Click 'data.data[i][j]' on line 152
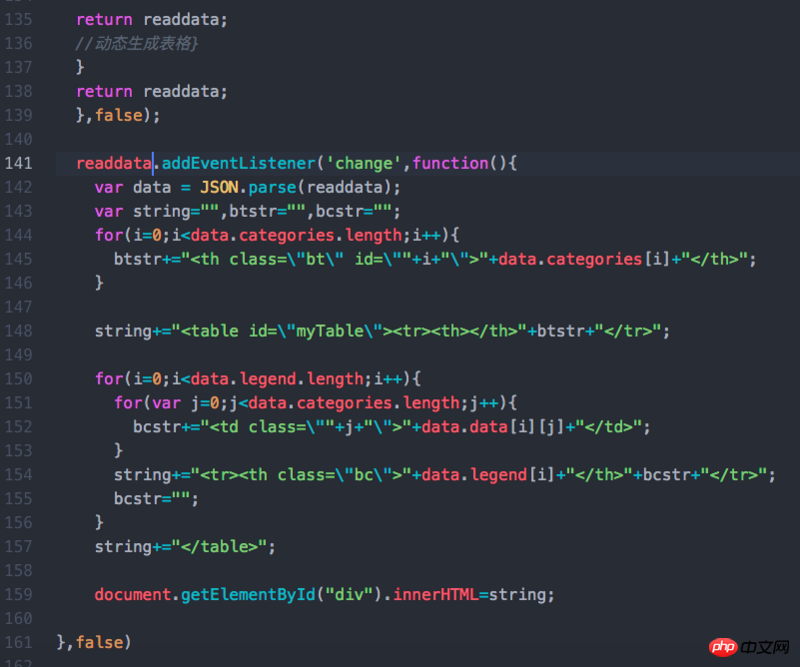The height and width of the screenshot is (667, 800). point(493,427)
